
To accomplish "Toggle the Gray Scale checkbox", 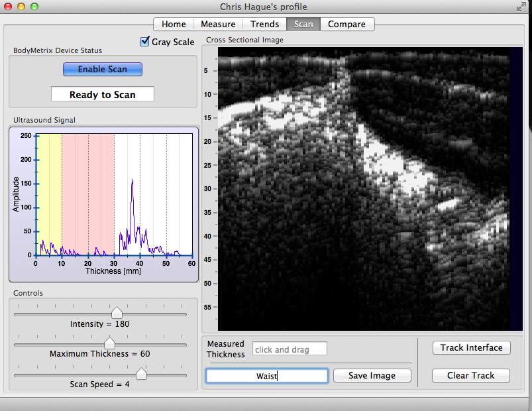I will click(144, 41).
